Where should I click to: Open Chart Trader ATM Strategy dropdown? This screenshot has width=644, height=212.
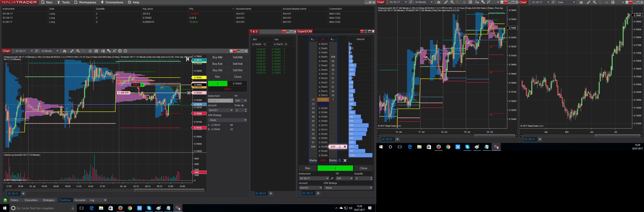[228, 120]
